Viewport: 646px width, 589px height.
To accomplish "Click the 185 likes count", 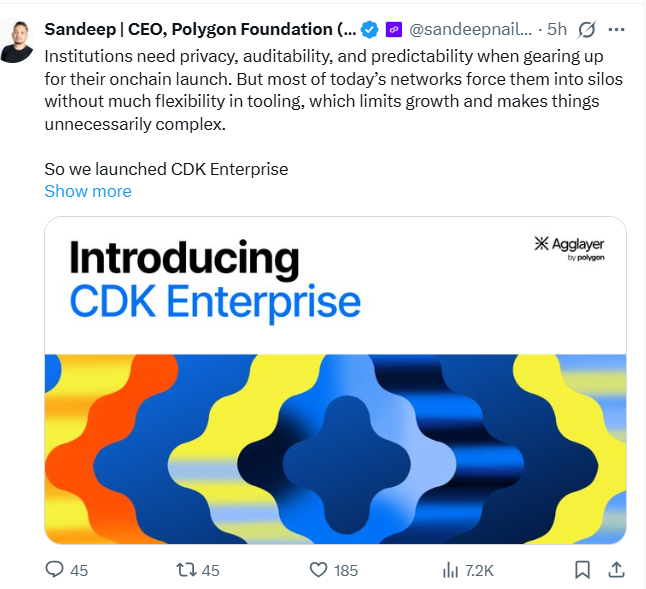I will (346, 571).
